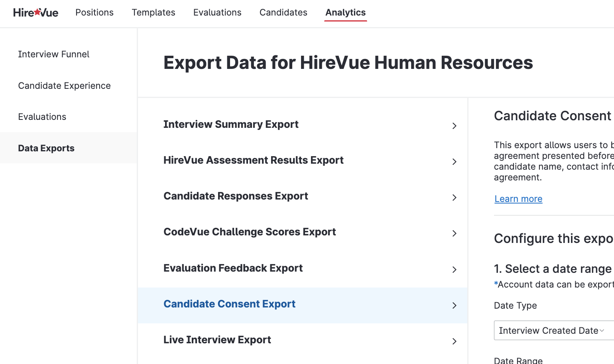Image resolution: width=614 pixels, height=364 pixels.
Task: Select Candidate Experience in the sidebar
Action: [64, 86]
